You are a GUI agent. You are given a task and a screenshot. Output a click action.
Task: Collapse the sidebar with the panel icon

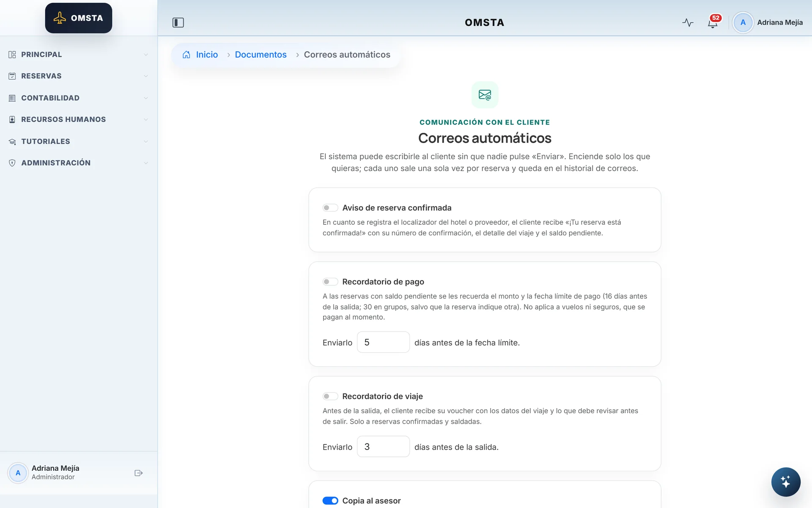178,22
